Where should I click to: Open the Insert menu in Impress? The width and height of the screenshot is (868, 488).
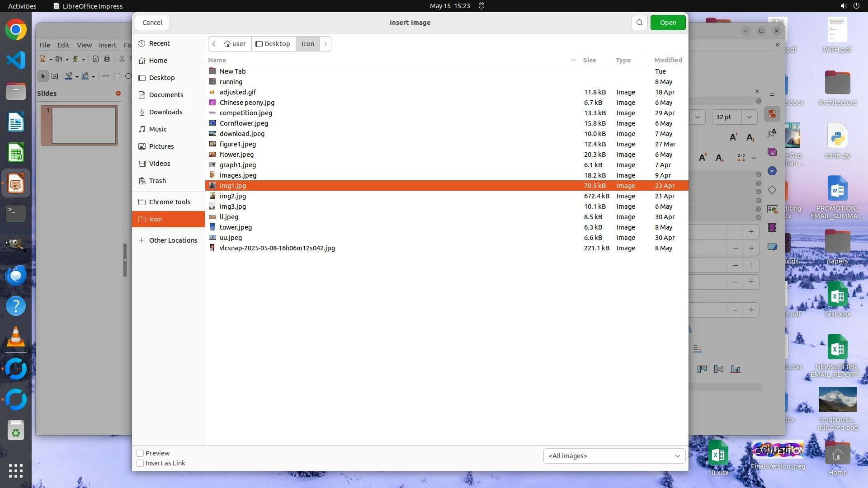click(108, 45)
